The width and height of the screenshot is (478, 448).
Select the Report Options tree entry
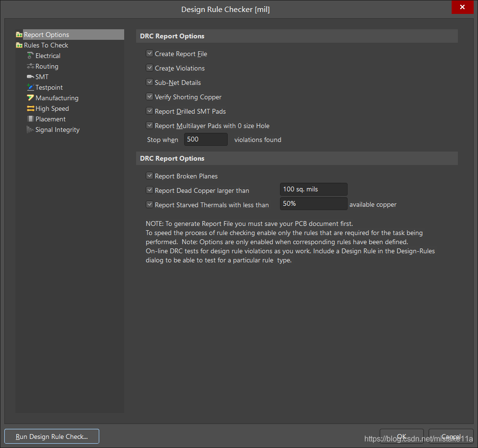[47, 35]
